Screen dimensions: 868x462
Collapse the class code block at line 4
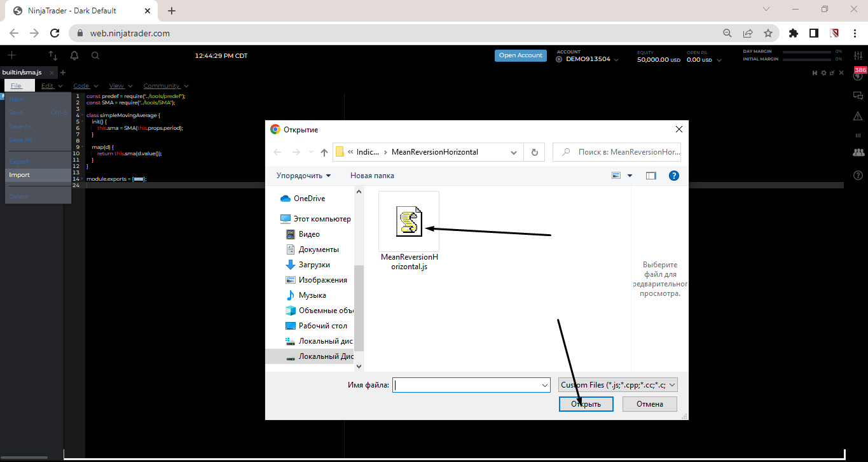(x=81, y=115)
